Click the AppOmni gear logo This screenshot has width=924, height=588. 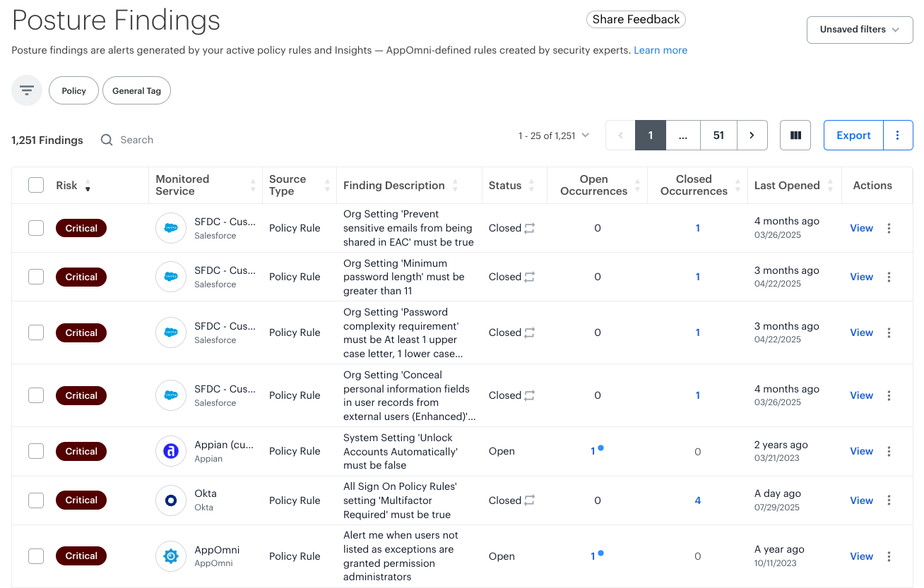(x=170, y=556)
